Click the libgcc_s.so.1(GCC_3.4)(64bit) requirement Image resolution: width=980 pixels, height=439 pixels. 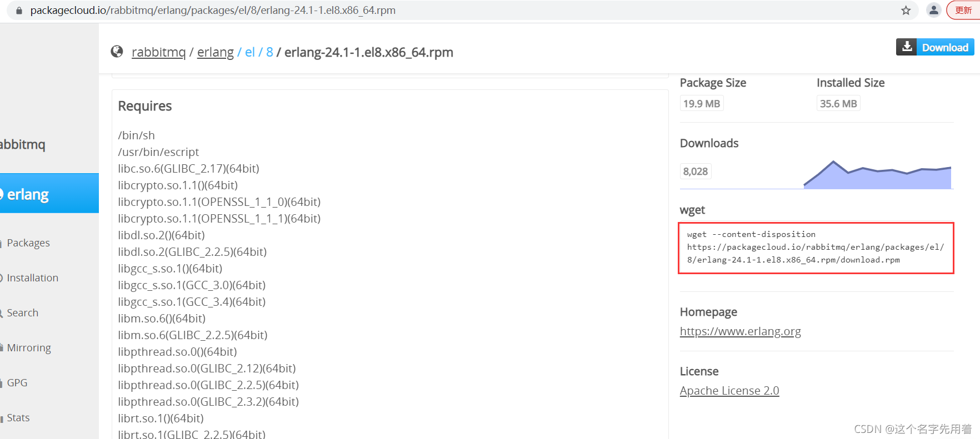click(192, 302)
